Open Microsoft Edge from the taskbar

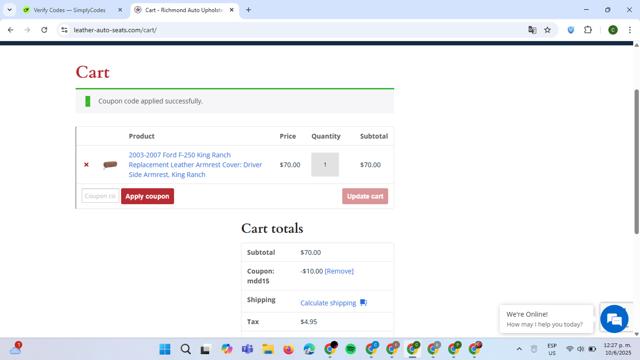click(309, 349)
